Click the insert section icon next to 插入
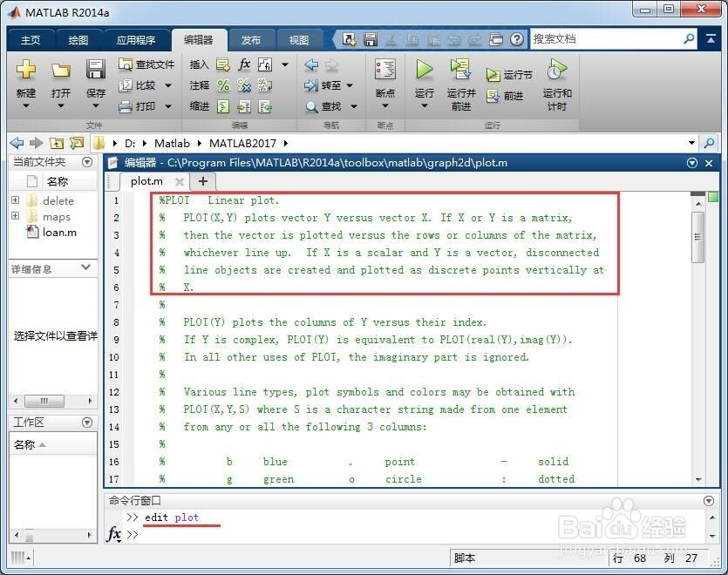This screenshot has height=575, width=728. [x=223, y=64]
